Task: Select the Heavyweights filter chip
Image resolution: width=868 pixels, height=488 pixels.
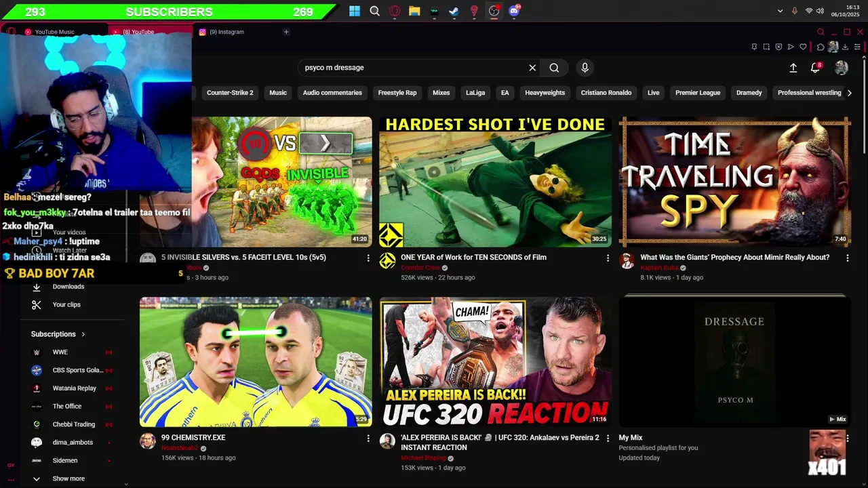Action: point(545,93)
